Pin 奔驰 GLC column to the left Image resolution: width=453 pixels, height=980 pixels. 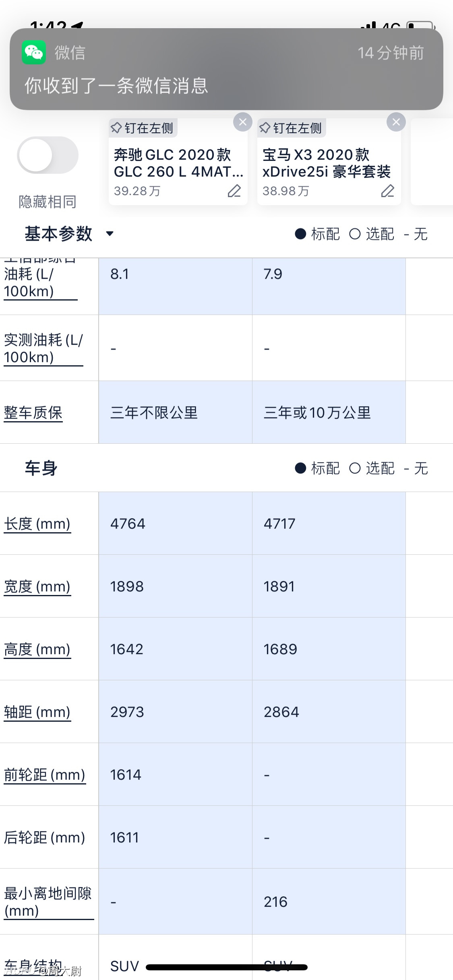point(143,128)
